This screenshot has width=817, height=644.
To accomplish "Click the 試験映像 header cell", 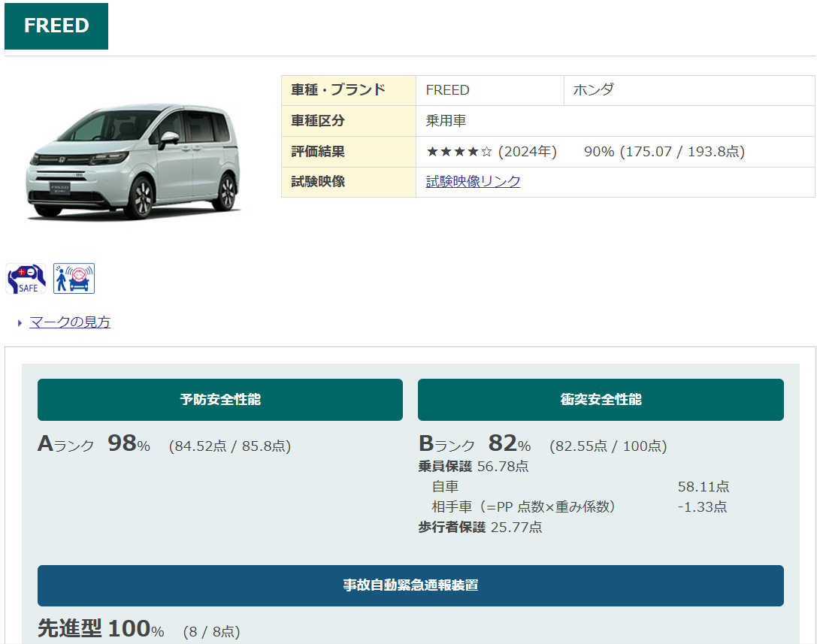I will [349, 183].
